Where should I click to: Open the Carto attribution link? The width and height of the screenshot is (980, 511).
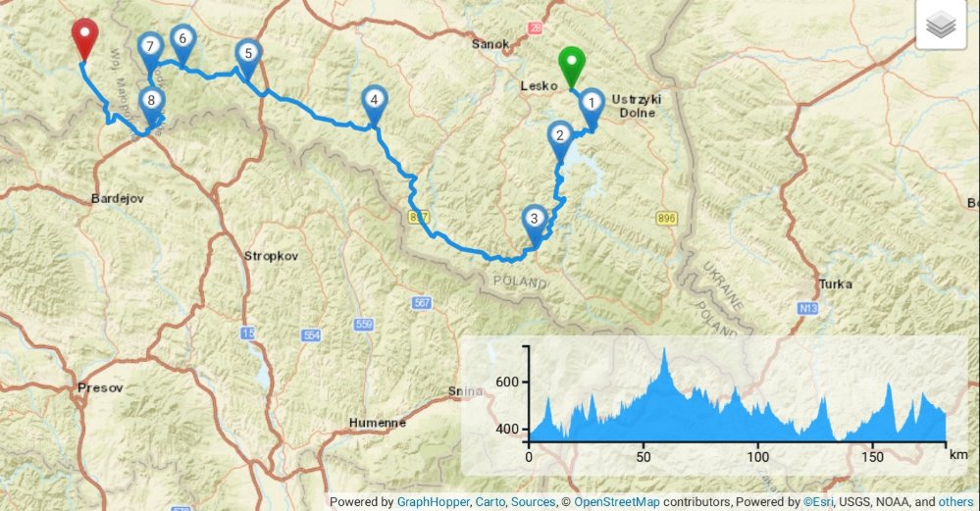(x=490, y=501)
